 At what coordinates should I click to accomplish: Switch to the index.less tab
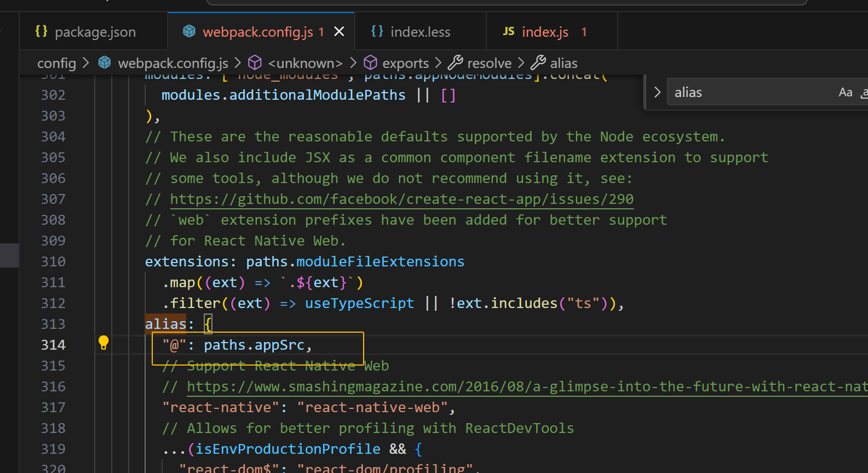[420, 32]
